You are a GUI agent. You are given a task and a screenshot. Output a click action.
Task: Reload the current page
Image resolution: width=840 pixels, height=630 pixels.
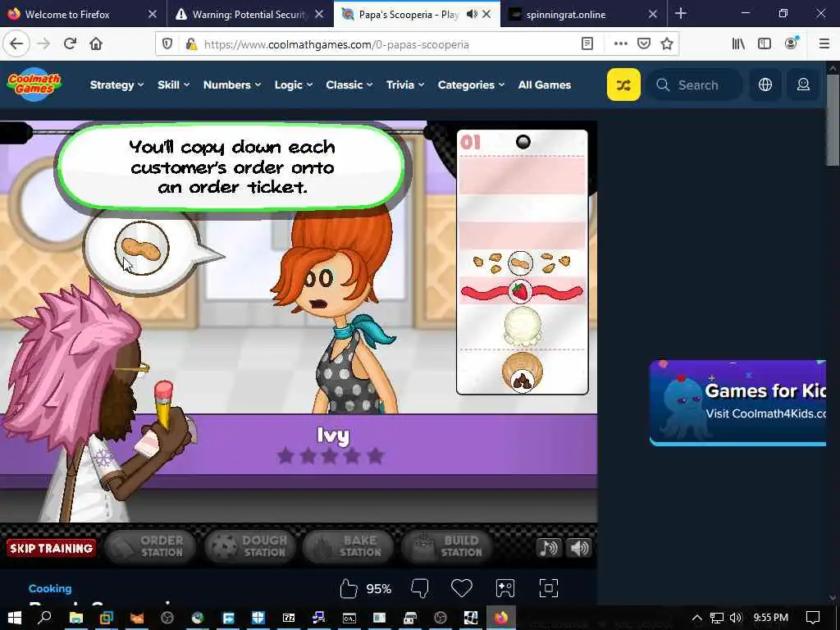pyautogui.click(x=70, y=43)
